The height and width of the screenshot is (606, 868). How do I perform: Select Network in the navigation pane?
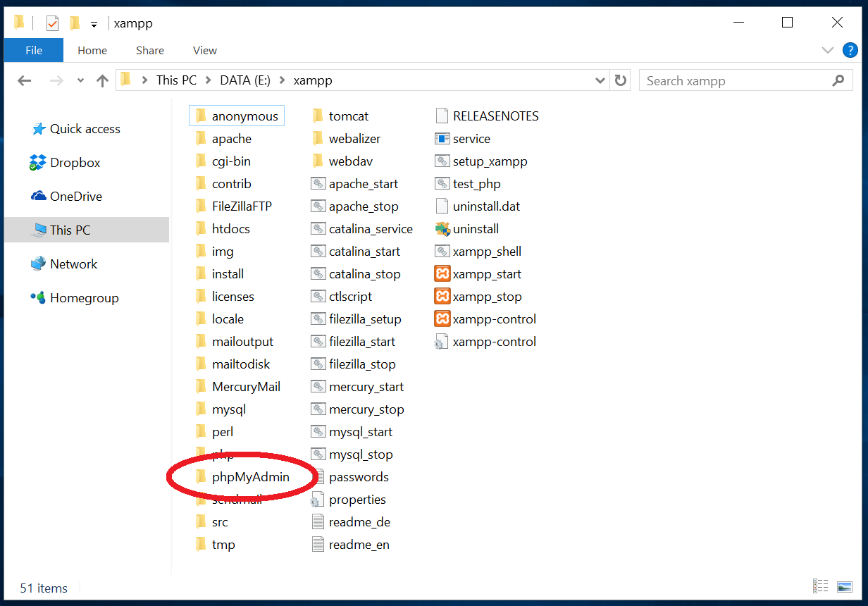point(63,264)
